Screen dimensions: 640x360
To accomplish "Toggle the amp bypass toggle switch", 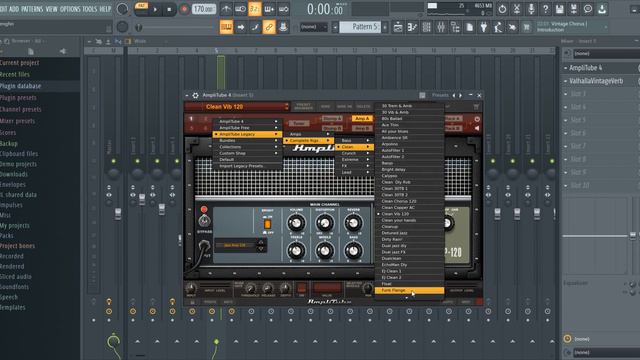I will coord(204,220).
